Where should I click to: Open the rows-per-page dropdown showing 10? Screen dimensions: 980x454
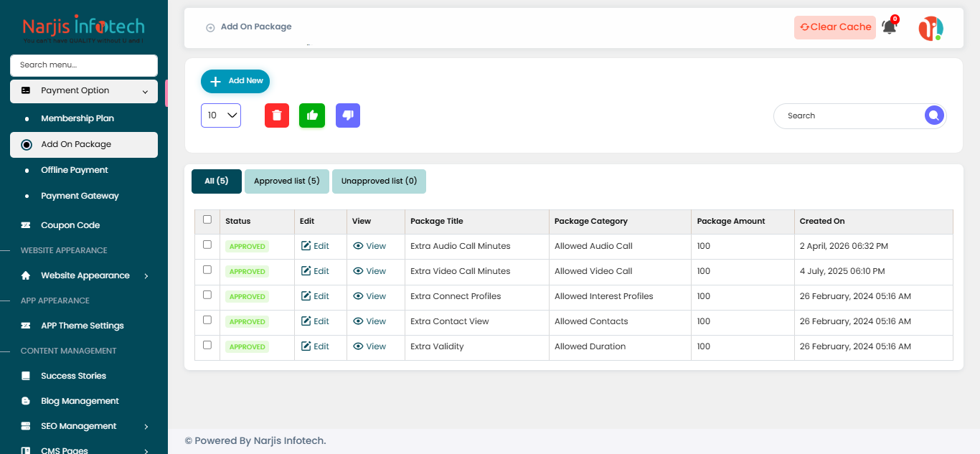tap(221, 115)
